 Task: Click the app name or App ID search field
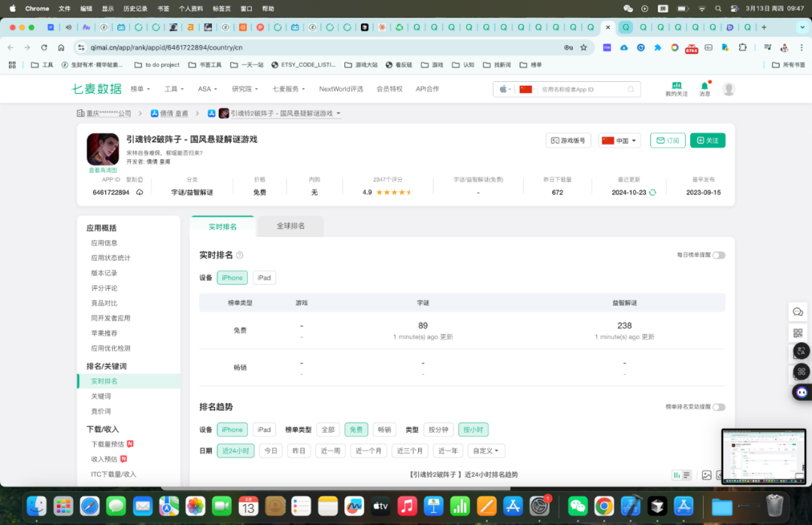click(x=580, y=90)
